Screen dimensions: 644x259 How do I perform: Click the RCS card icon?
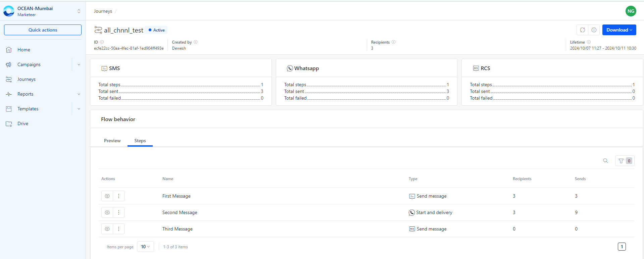(x=476, y=68)
